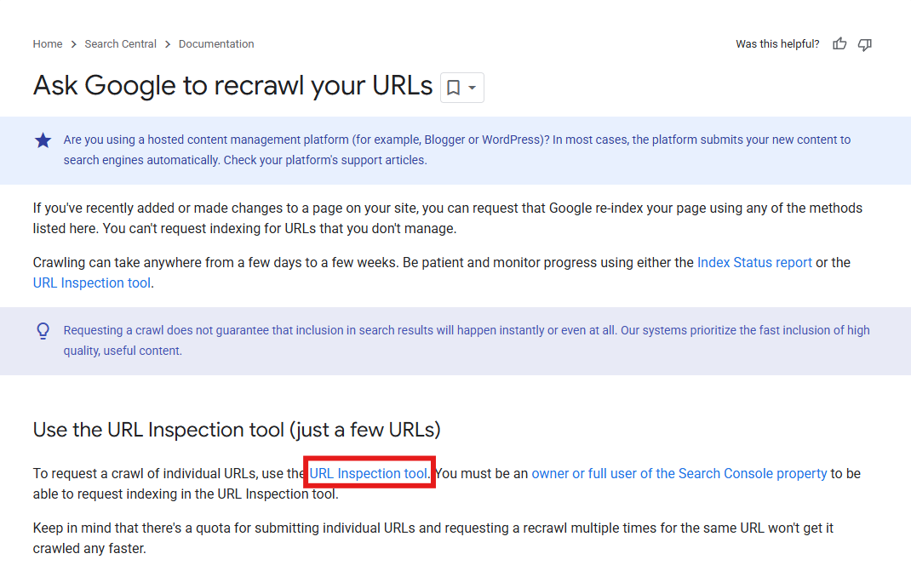Click the Use the URL Inspection tool heading
Image resolution: width=911 pixels, height=588 pixels.
[x=237, y=430]
